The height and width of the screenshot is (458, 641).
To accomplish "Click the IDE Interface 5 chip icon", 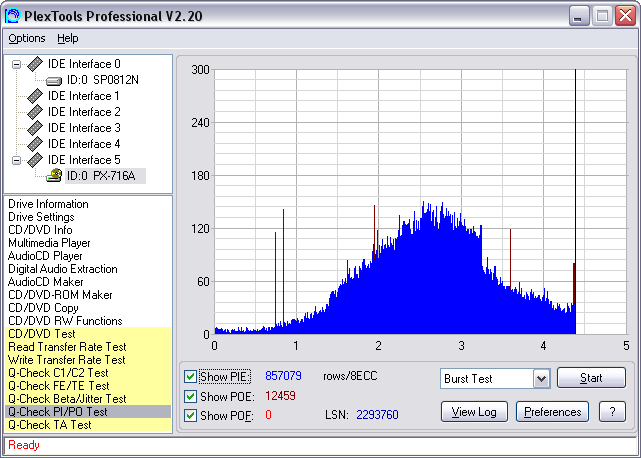I will point(35,159).
